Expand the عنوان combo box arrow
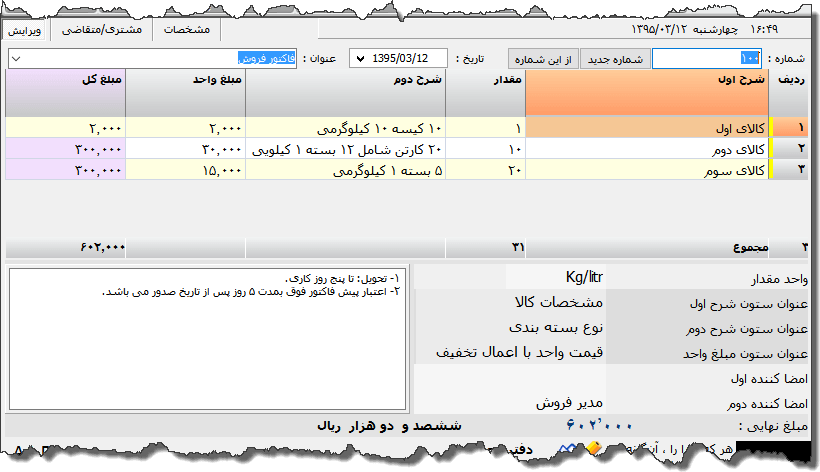Viewport: 820px width, 472px height. point(16,59)
